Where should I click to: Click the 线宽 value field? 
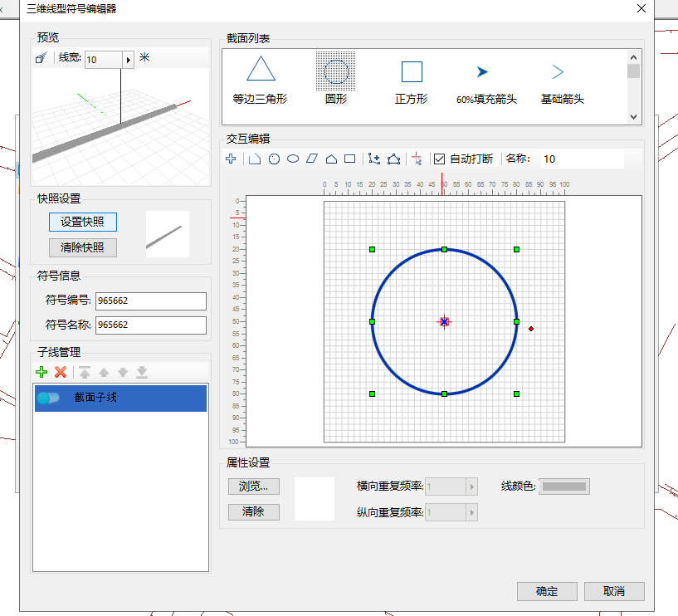[x=104, y=60]
